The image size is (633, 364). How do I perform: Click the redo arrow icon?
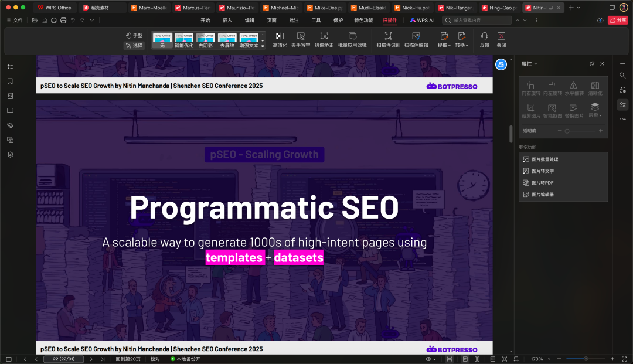[83, 20]
